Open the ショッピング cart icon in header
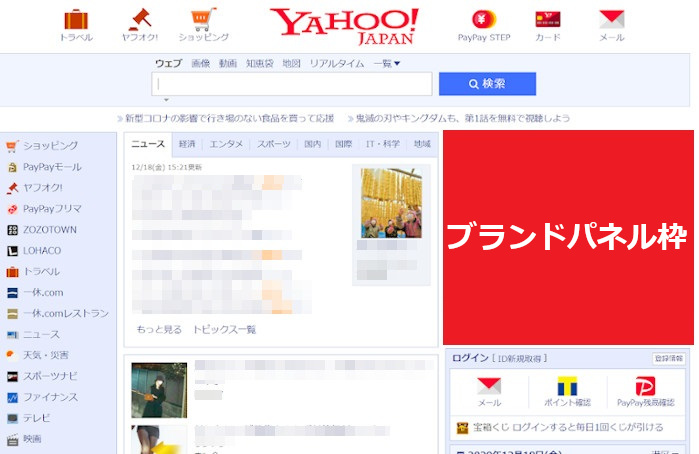 pyautogui.click(x=203, y=19)
